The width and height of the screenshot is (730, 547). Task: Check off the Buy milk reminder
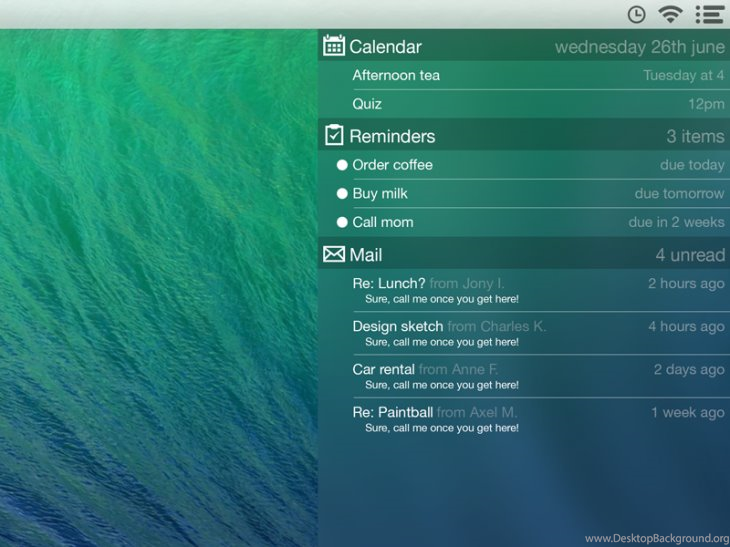coord(342,194)
